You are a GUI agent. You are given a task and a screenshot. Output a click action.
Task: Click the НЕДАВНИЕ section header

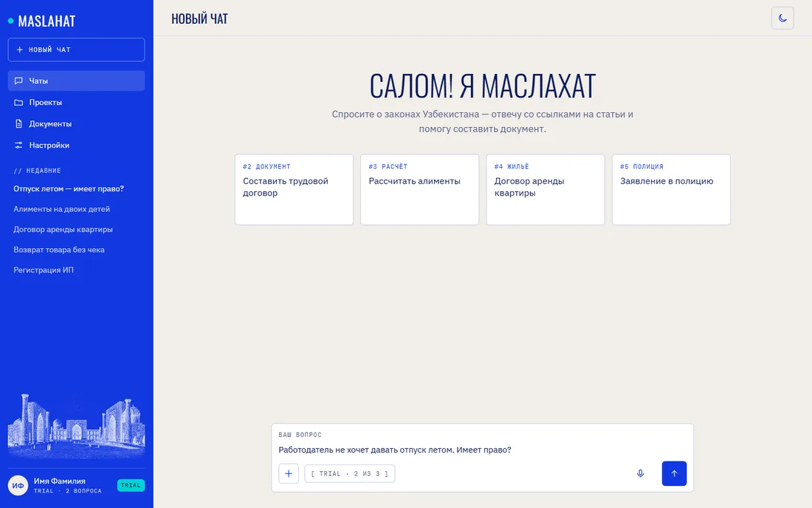pyautogui.click(x=38, y=171)
